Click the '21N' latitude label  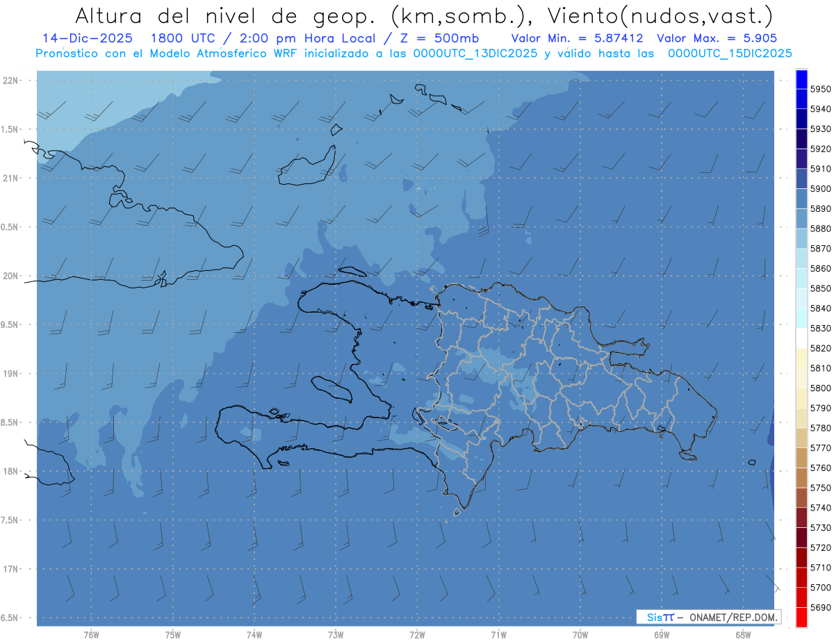[11, 178]
